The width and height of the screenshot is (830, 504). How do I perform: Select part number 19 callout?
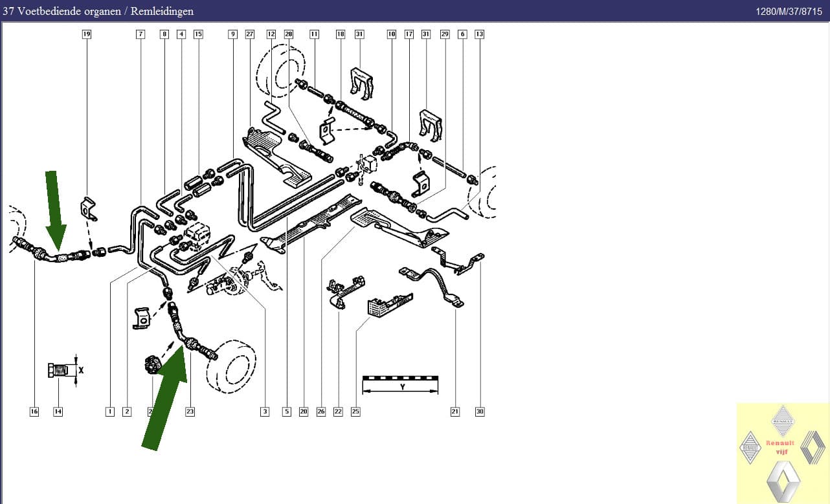[86, 34]
